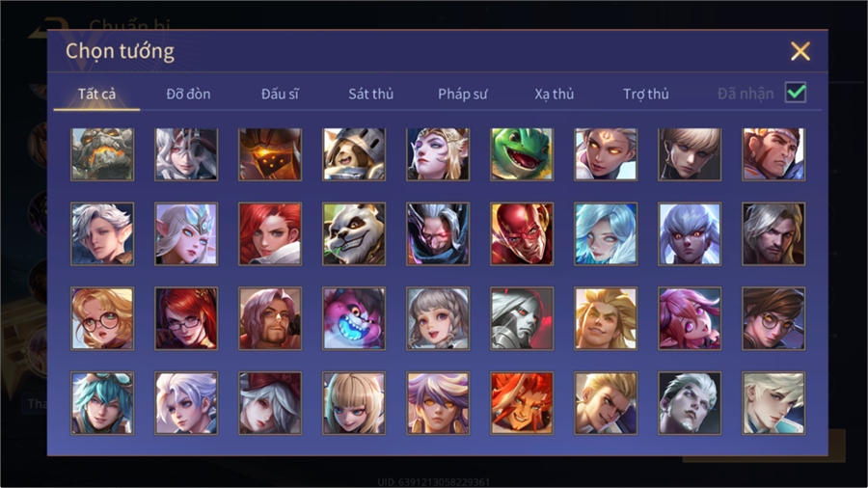Open the Trợ thủ tab

(x=646, y=95)
